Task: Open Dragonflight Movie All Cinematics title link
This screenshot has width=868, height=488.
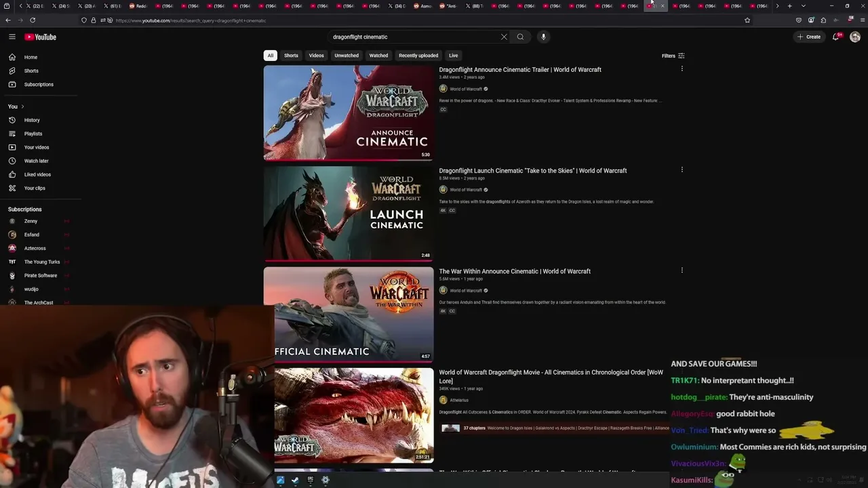Action: 551,376
